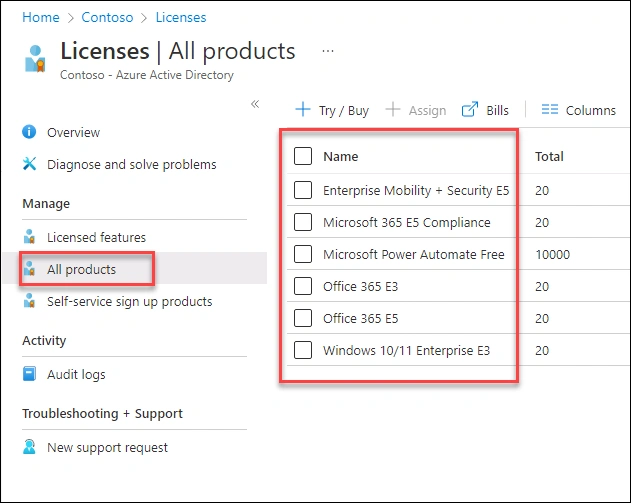Open New support request
The image size is (631, 503).
[x=107, y=447]
